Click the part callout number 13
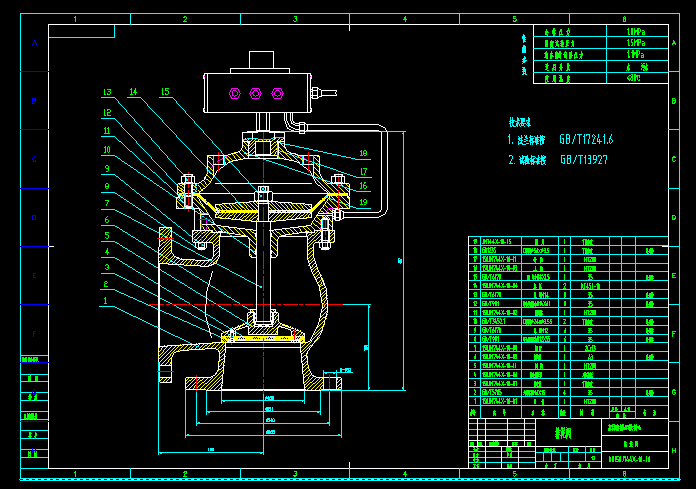The width and height of the screenshot is (696, 489). [x=107, y=93]
